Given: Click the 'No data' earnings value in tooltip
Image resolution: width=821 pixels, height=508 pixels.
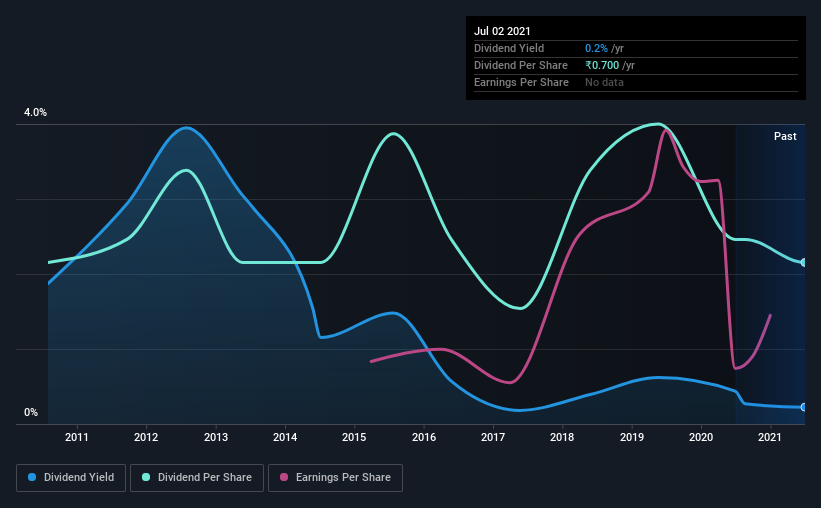Looking at the screenshot, I should coord(604,82).
